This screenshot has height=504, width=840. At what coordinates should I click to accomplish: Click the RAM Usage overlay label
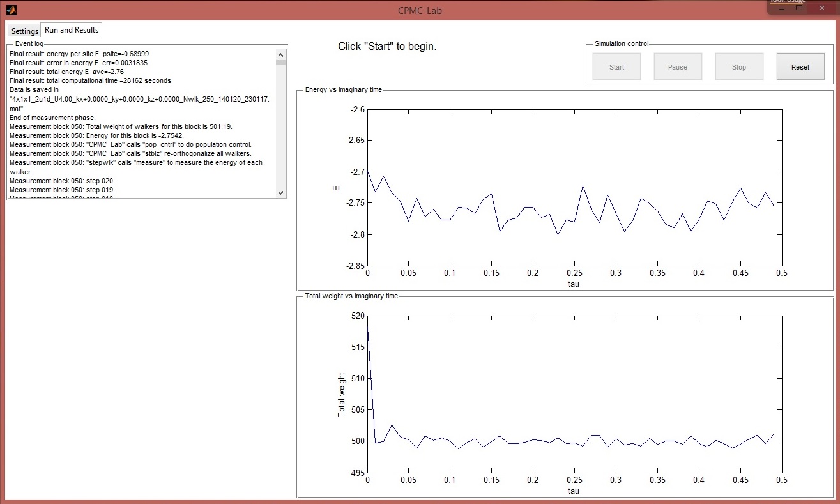[786, 1]
